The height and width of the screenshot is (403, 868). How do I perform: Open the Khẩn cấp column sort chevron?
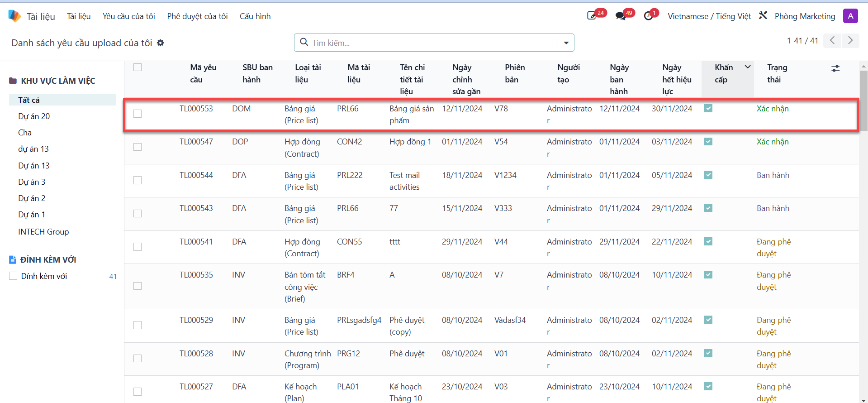coord(748,67)
